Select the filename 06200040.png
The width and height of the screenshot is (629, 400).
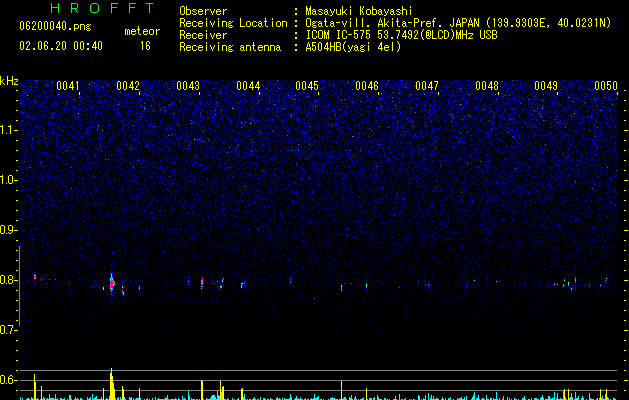[55, 27]
